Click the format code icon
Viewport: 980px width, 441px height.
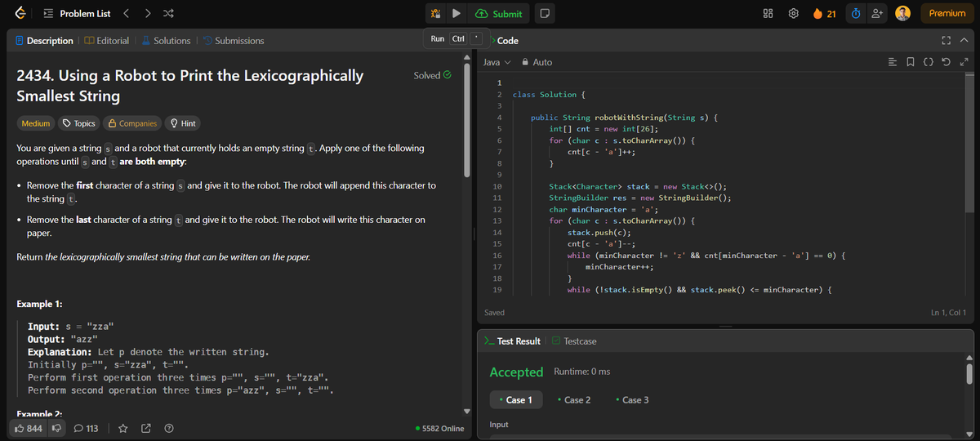pyautogui.click(x=892, y=62)
